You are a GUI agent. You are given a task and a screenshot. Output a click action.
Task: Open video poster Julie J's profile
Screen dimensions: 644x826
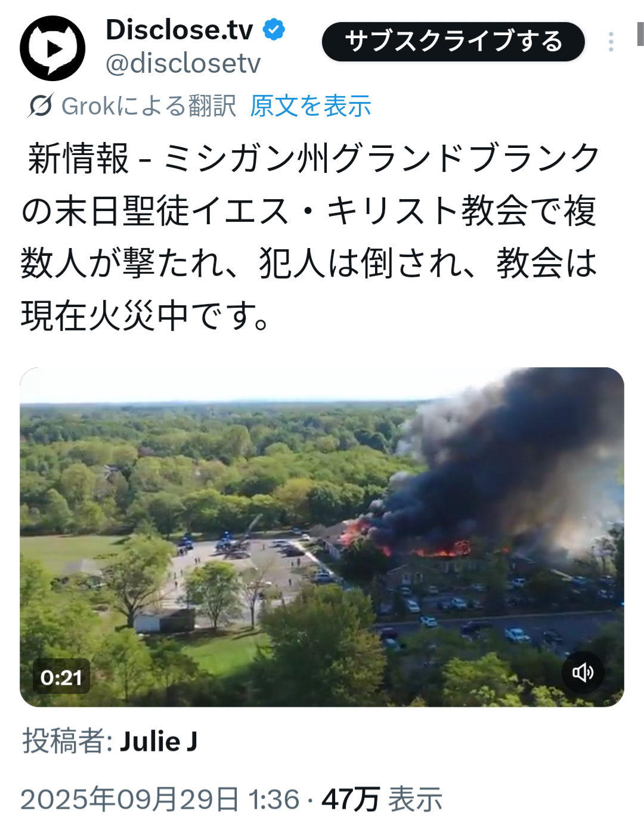159,742
